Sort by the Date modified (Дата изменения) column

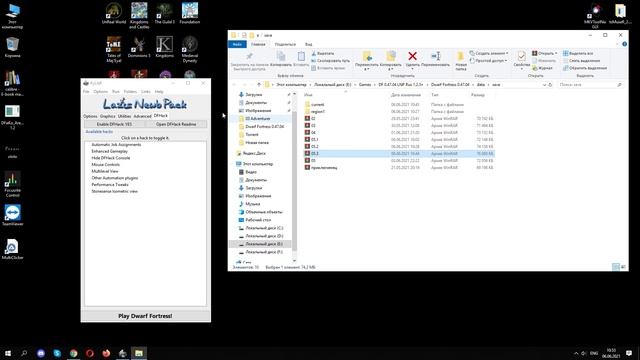pyautogui.click(x=406, y=95)
